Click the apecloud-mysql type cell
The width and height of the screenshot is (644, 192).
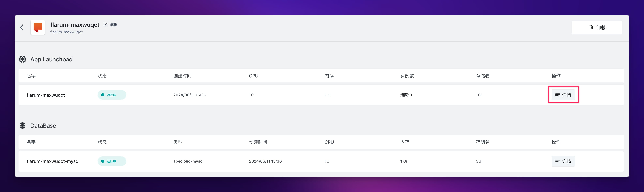click(188, 161)
